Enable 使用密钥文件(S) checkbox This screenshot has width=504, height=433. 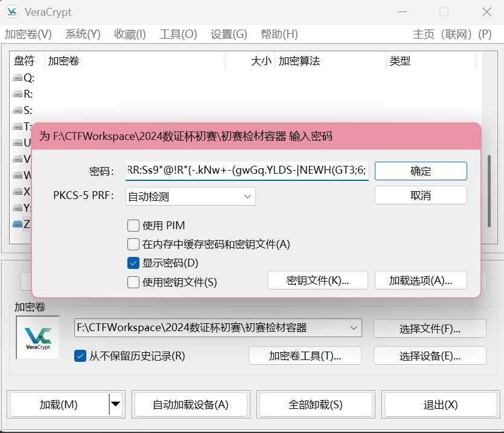click(x=133, y=282)
